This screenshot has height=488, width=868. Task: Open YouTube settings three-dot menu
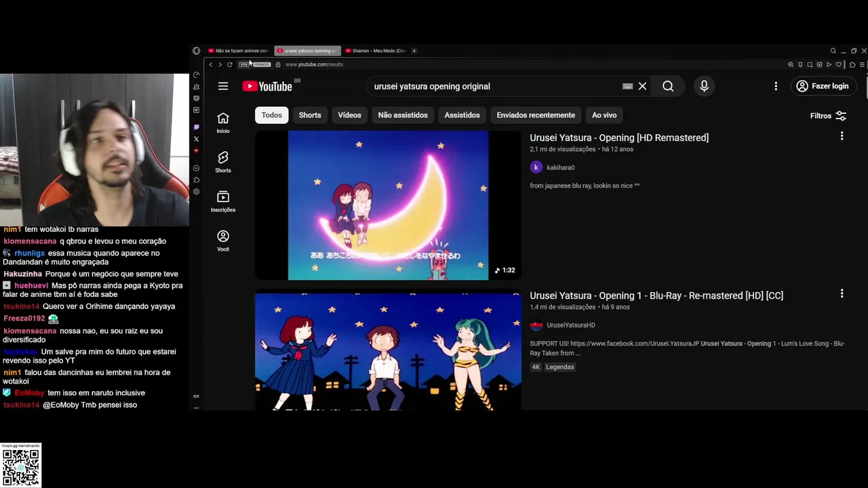pyautogui.click(x=776, y=86)
